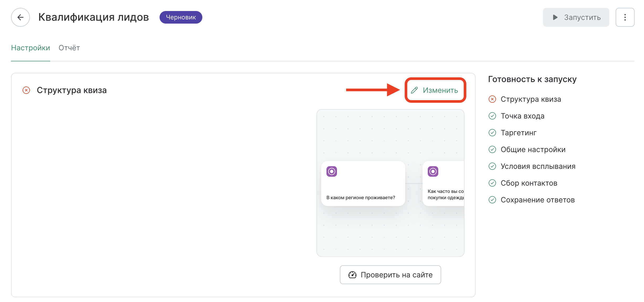Switch to the Отчёт tab

pos(69,48)
